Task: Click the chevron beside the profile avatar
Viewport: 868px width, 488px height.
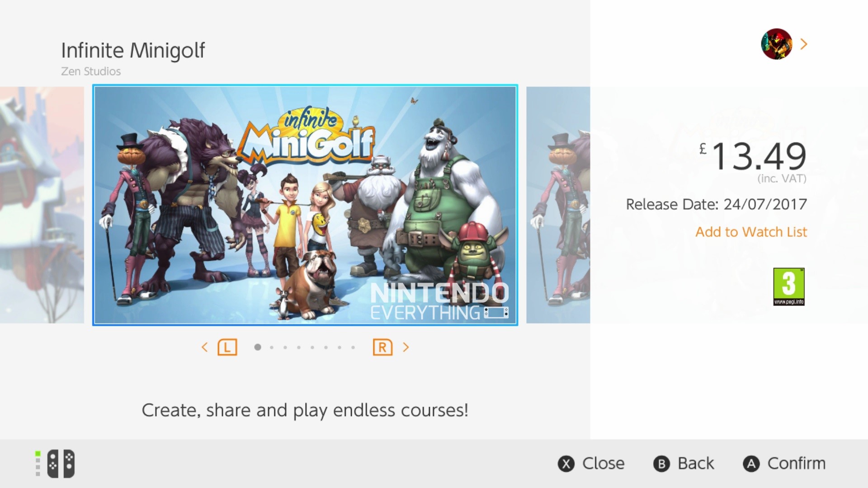Action: tap(804, 44)
